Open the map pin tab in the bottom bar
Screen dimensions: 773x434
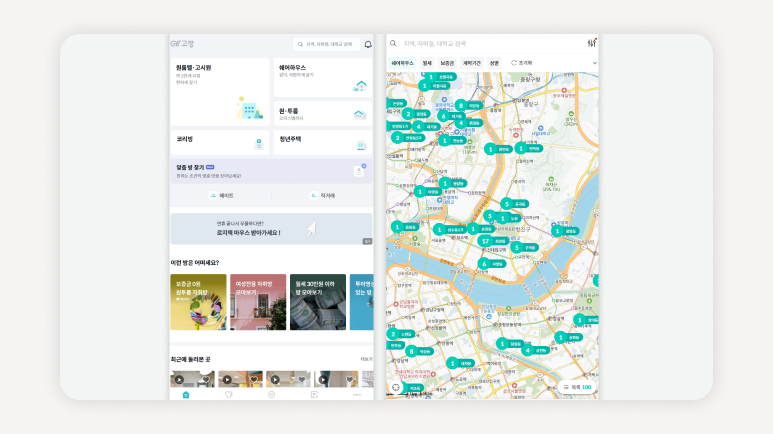click(x=271, y=395)
